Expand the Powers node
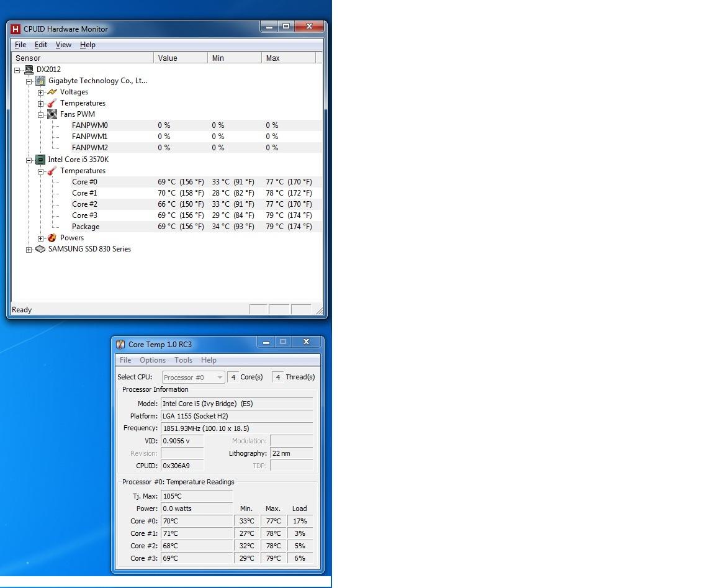Screen dimensions: 715x588 click(40, 238)
